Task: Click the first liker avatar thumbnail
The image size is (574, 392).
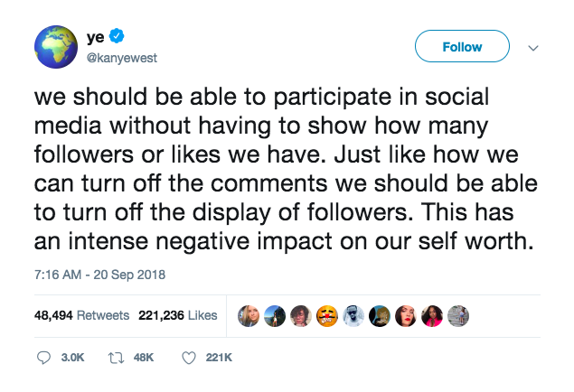Action: (249, 316)
